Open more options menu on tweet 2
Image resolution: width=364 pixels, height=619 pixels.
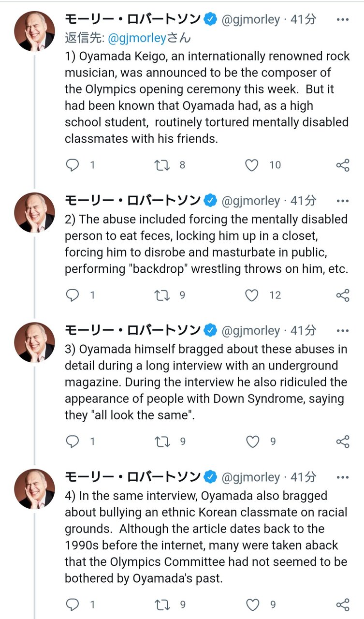[342, 201]
